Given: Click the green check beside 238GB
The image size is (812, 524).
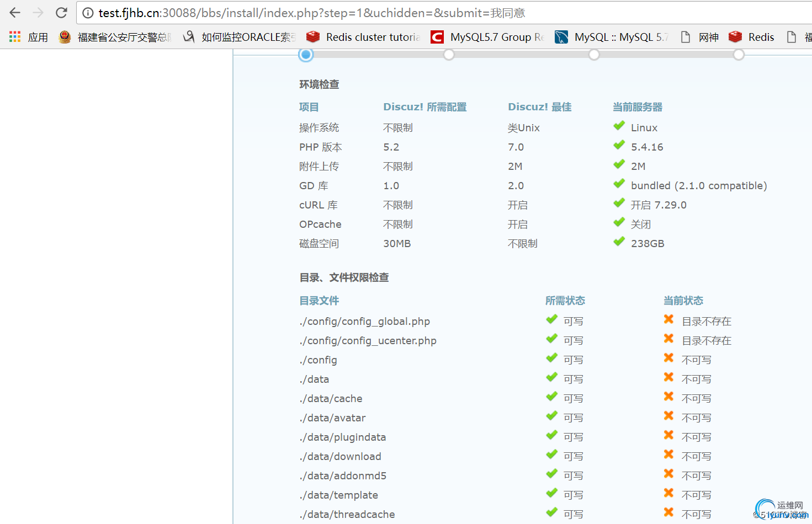Looking at the screenshot, I should click(x=619, y=242).
